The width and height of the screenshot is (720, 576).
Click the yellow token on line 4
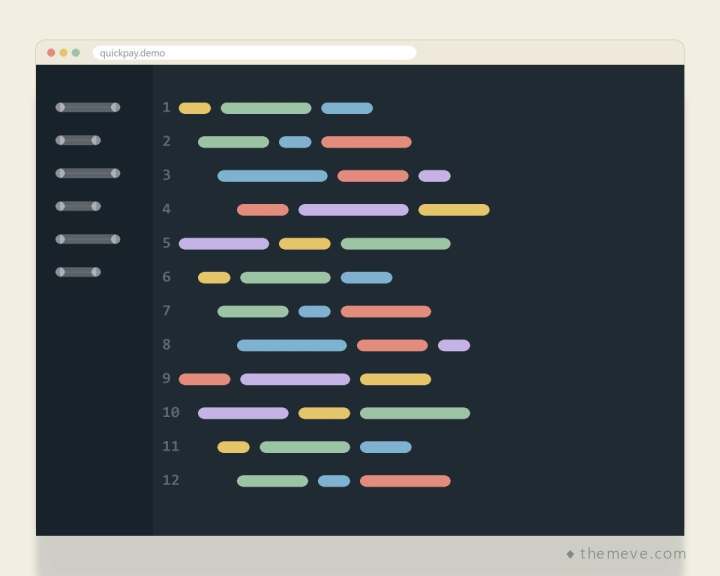click(x=454, y=210)
